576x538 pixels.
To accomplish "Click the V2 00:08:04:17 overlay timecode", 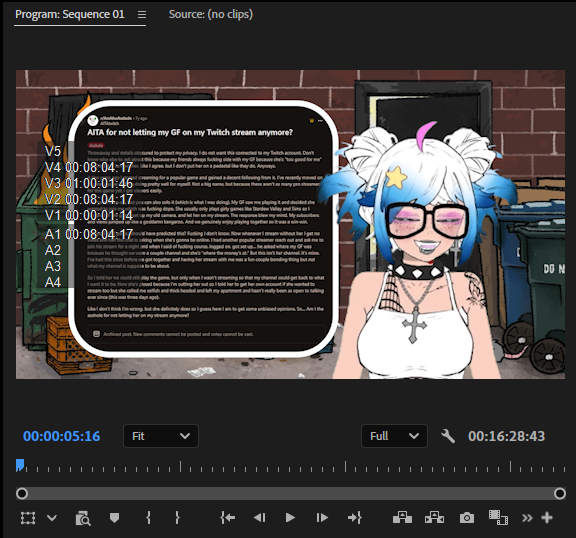I will point(89,199).
